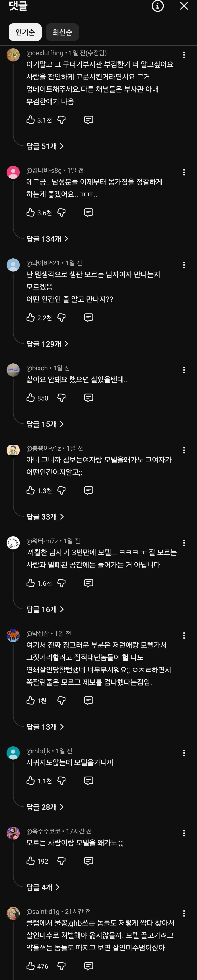Expand the 답글 51개 replies
Image resolution: width=197 pixels, height=980 pixels.
[45, 146]
